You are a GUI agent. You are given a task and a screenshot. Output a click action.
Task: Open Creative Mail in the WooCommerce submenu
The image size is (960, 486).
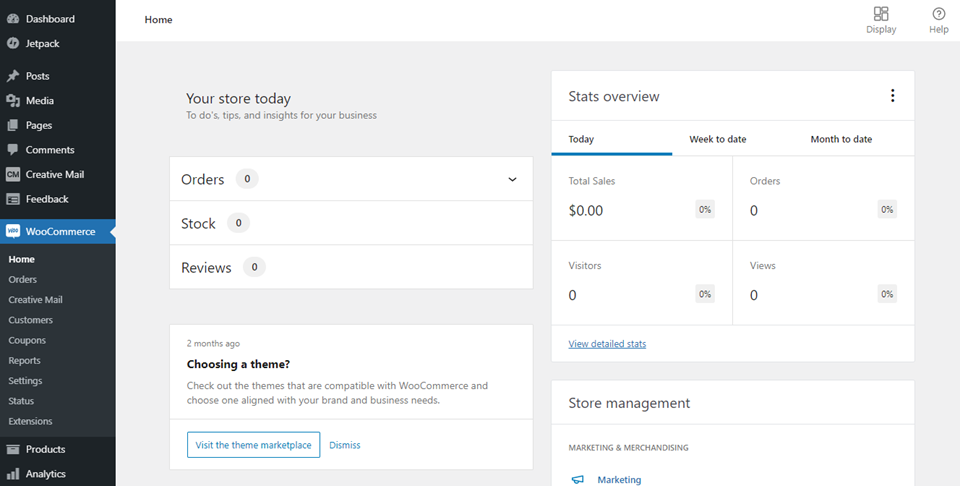[36, 300]
